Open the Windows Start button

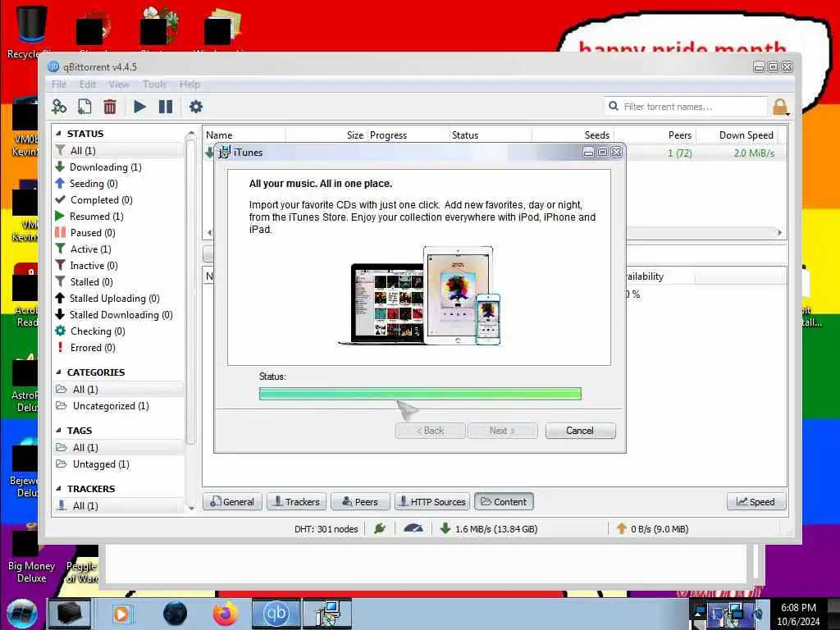click(22, 614)
